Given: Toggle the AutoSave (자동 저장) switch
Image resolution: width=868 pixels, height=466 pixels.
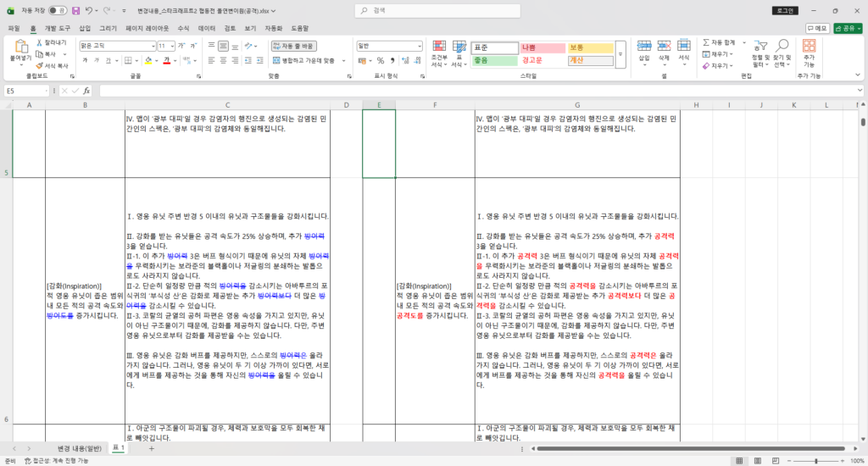Looking at the screenshot, I should point(57,11).
